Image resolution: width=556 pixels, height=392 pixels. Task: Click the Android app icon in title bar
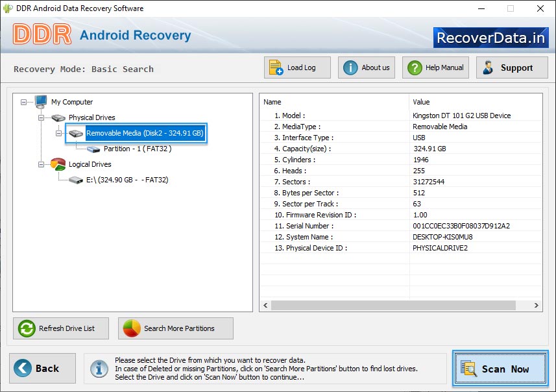[7, 8]
